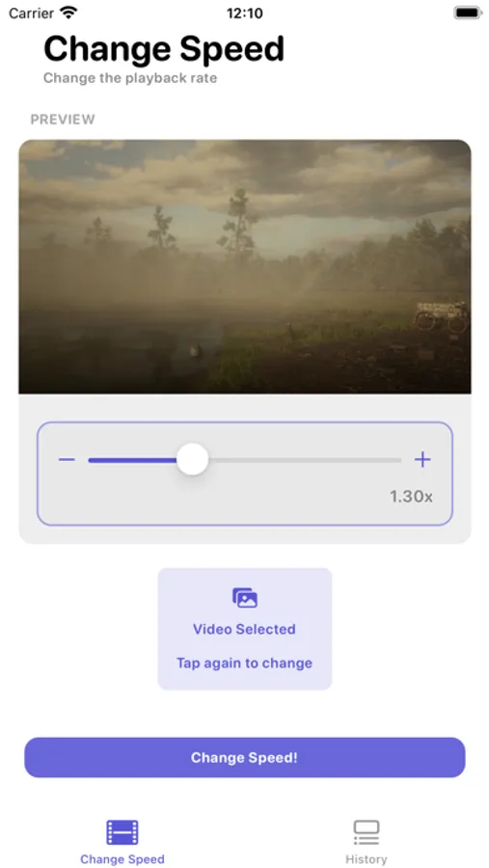The width and height of the screenshot is (489, 868).
Task: Tap the Change Speed page title
Action: (164, 49)
